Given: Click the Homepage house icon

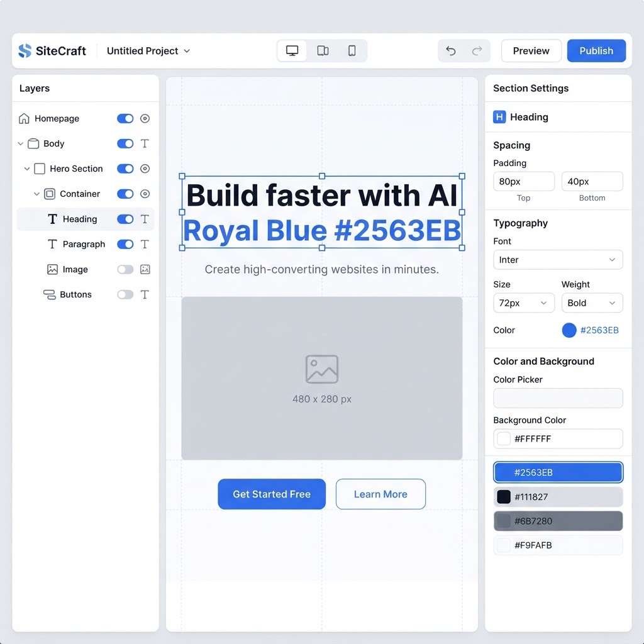Looking at the screenshot, I should click(x=24, y=118).
